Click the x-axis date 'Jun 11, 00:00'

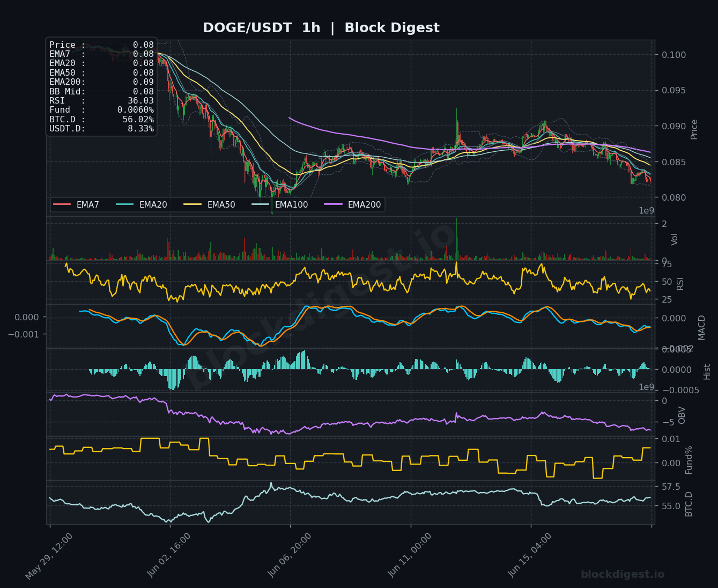[410, 556]
